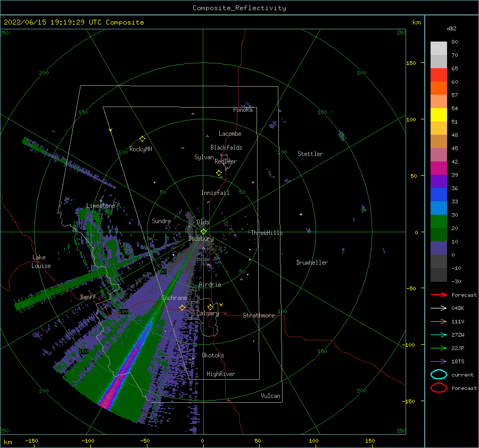This screenshot has width=479, height=448.
Task: Click the Okotoks label
Action: [213, 355]
